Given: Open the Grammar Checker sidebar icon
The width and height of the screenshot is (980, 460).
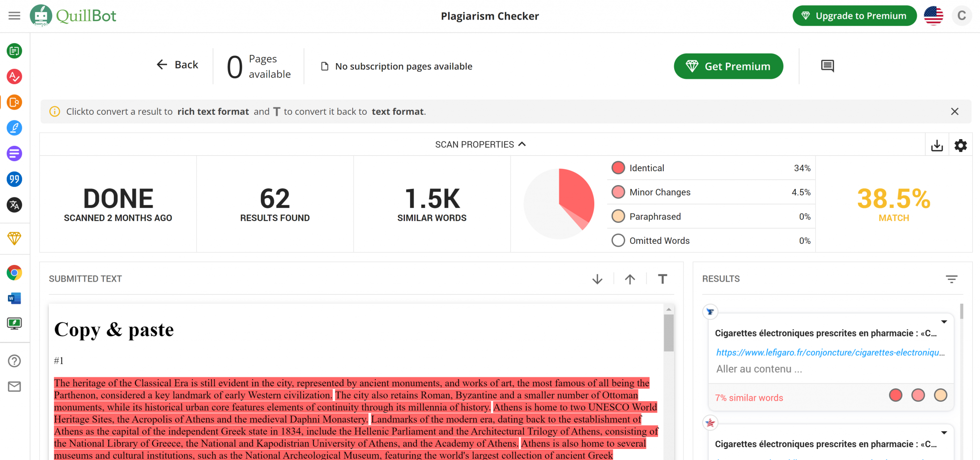Looking at the screenshot, I should coord(14,77).
